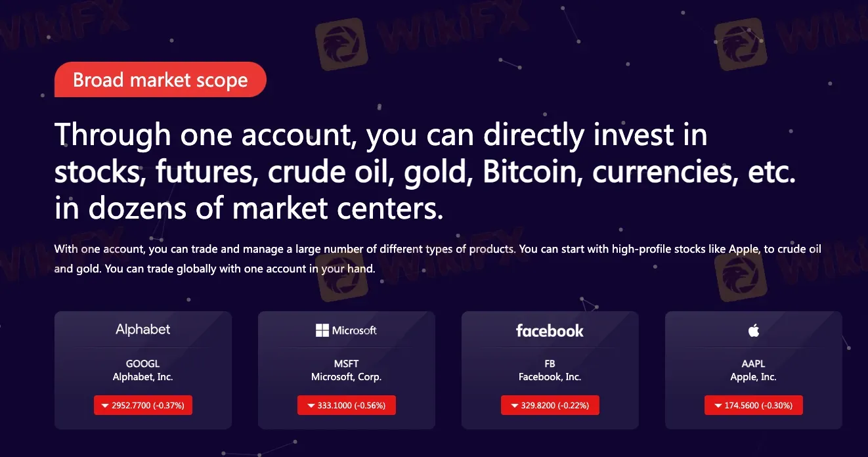The height and width of the screenshot is (457, 868).
Task: Click the Alphabet, Inc. company name link
Action: tap(142, 376)
